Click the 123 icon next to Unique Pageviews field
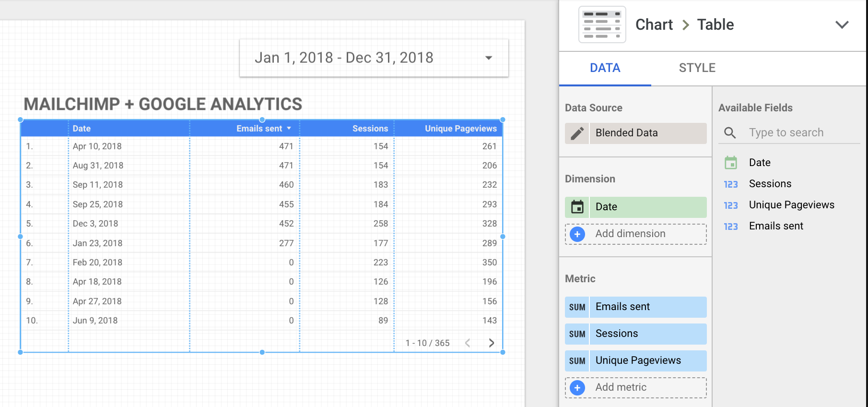Screen dimensions: 868x407 pos(730,205)
